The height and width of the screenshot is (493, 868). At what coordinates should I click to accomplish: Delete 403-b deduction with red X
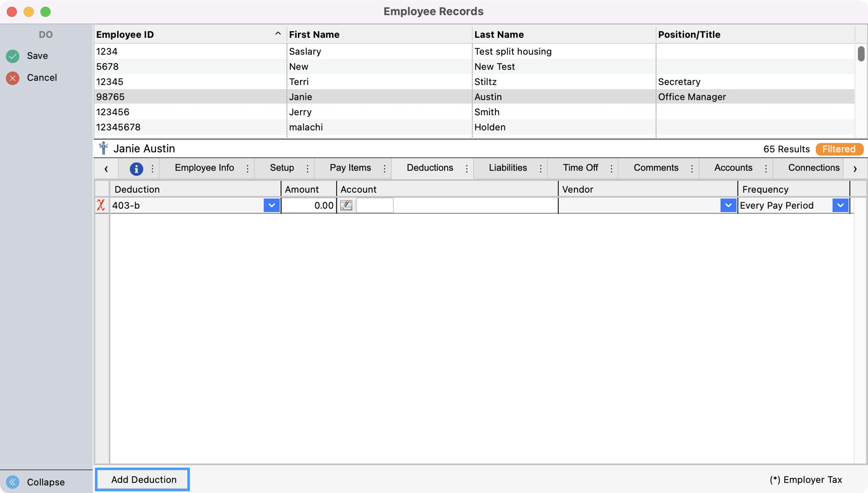pyautogui.click(x=101, y=205)
